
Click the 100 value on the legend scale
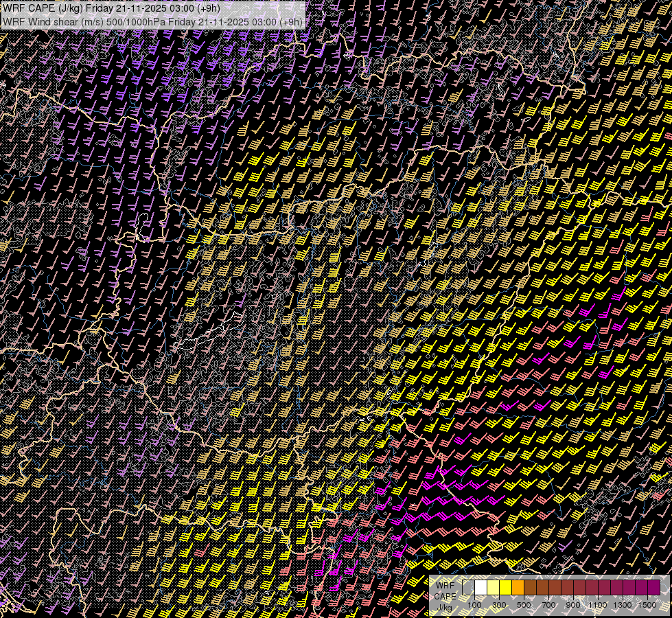click(x=474, y=605)
